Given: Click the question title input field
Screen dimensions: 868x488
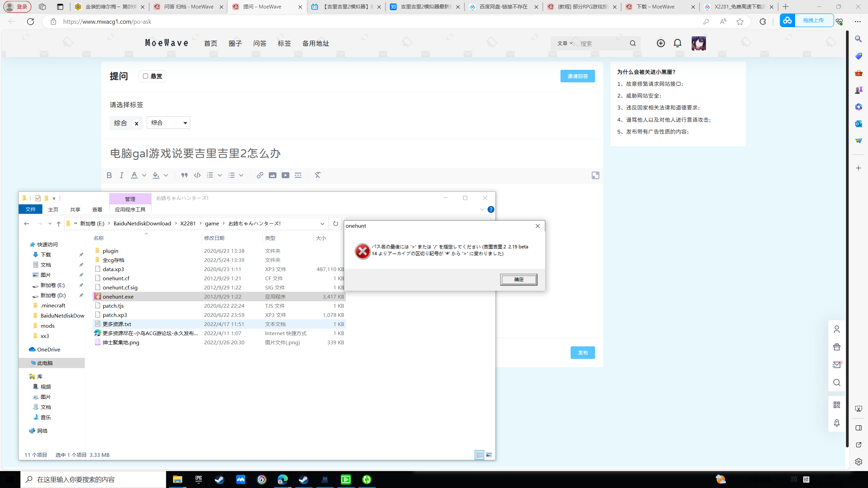Looking at the screenshot, I should pos(352,154).
